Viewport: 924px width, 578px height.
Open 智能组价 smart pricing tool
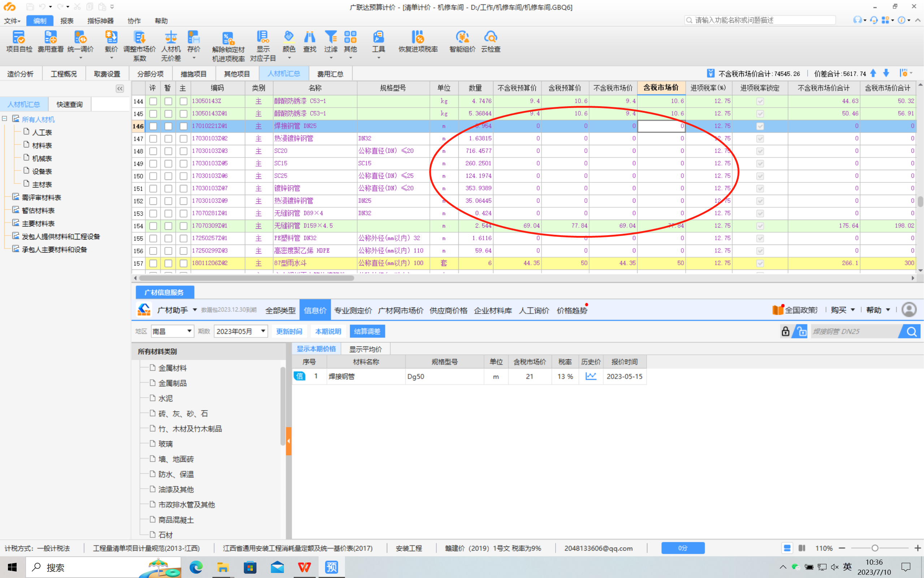(462, 42)
